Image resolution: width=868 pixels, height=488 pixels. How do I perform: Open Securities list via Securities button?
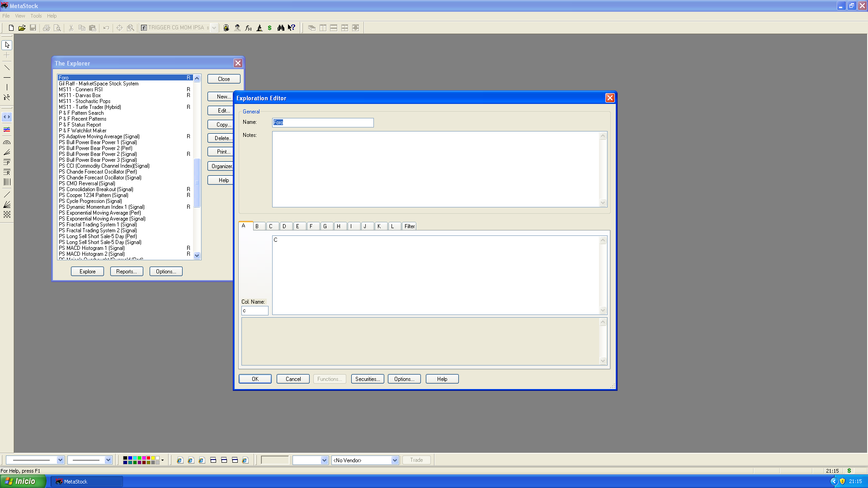coord(367,379)
